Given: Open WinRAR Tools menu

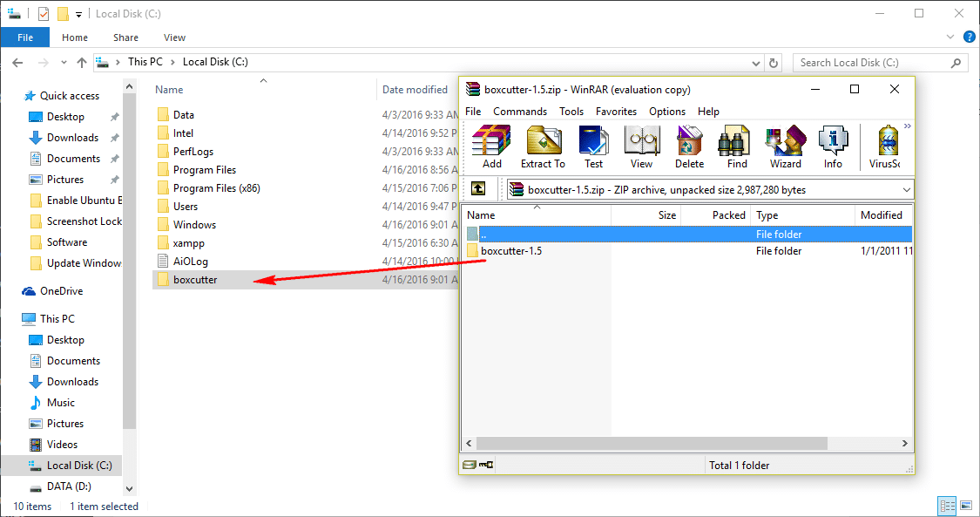Looking at the screenshot, I should point(571,112).
